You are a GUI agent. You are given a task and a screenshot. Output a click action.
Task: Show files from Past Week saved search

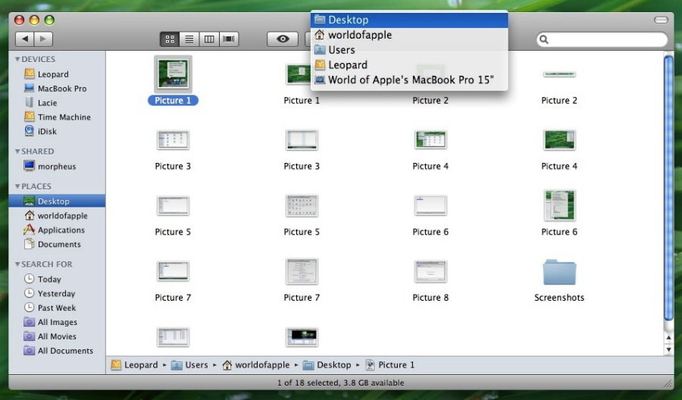(x=50, y=308)
